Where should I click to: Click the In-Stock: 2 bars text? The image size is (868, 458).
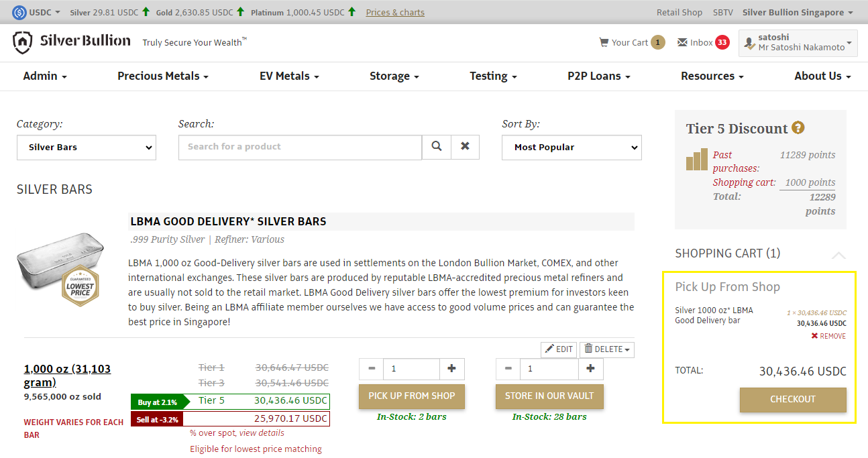click(412, 417)
